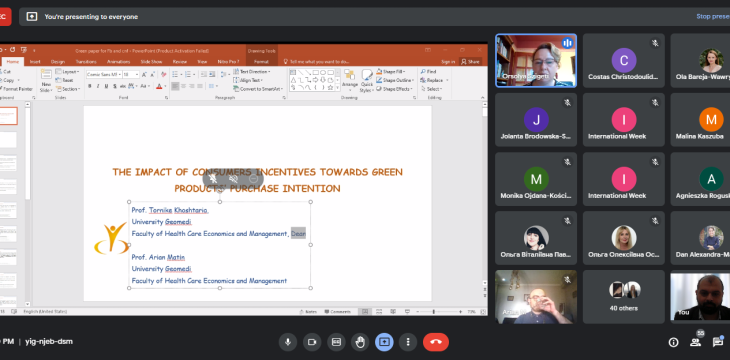
Task: Adjust the PowerPoint zoom slider
Action: point(433,312)
